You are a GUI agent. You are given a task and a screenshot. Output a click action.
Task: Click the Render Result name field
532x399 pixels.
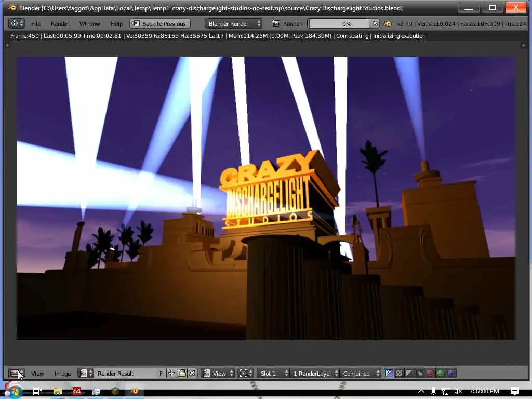click(x=125, y=373)
